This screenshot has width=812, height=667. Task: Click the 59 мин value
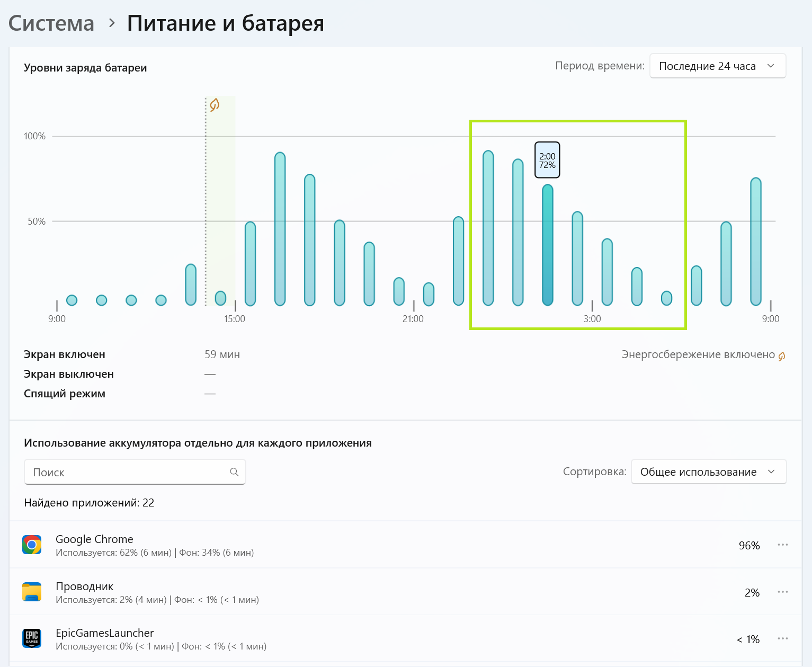point(222,354)
